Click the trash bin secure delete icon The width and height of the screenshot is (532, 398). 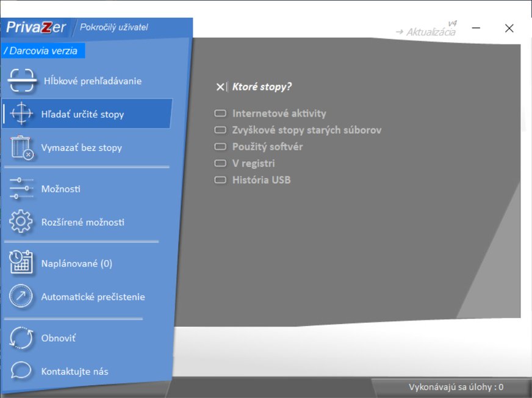[21, 148]
